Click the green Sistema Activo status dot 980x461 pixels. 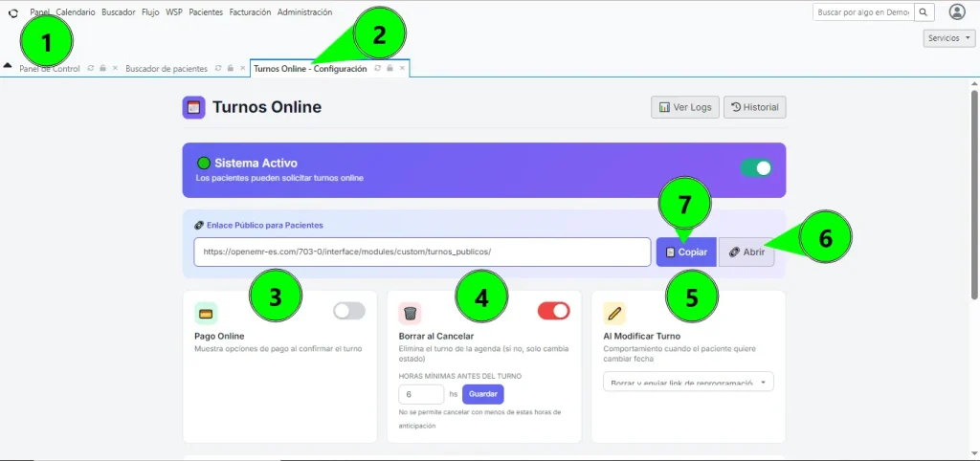[x=203, y=164]
